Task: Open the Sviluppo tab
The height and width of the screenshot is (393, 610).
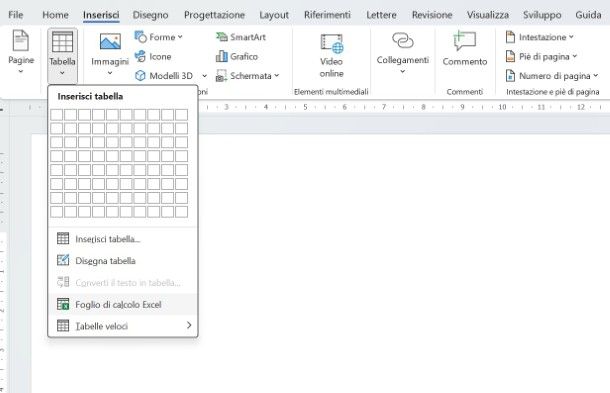Action: pyautogui.click(x=542, y=15)
